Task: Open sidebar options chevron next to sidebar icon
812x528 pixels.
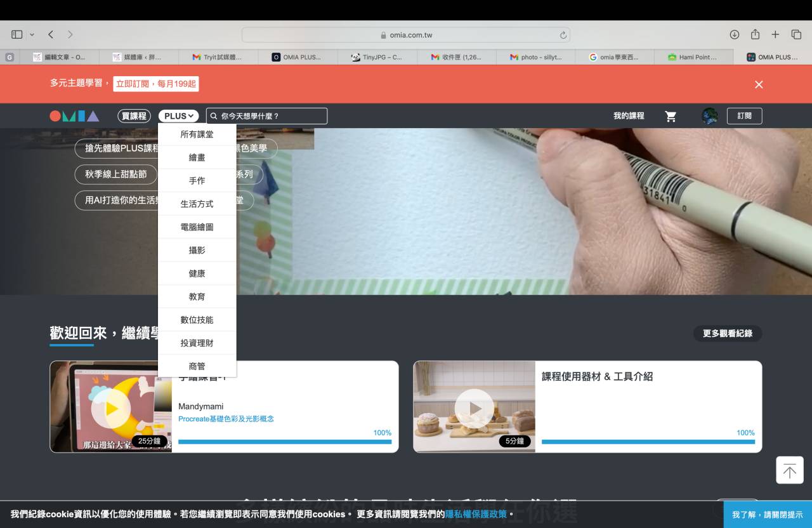Action: coord(32,34)
